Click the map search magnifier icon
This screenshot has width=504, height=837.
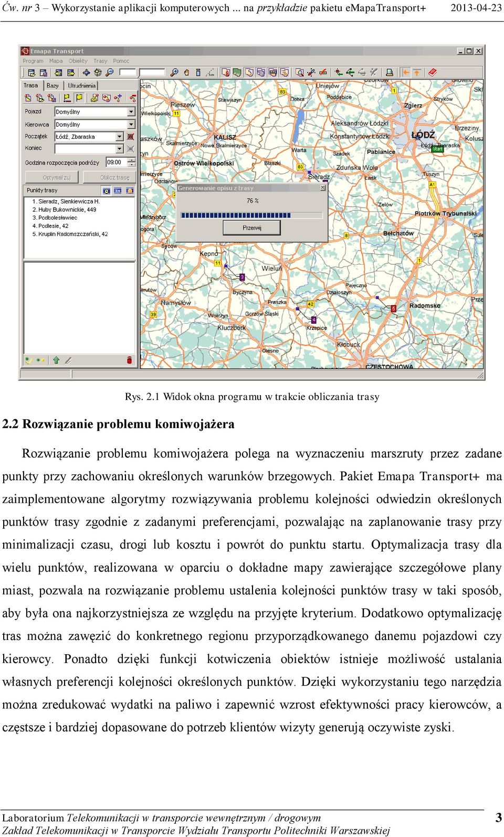300,73
